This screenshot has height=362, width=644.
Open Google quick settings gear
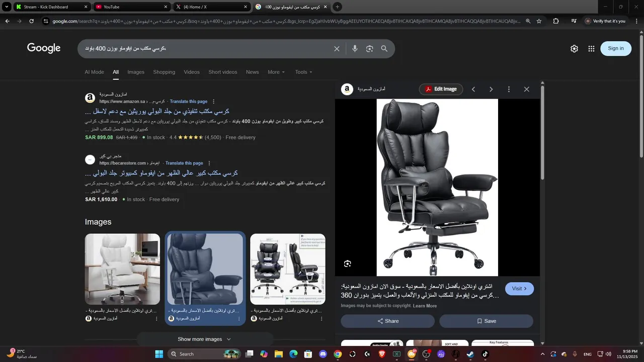574,49
